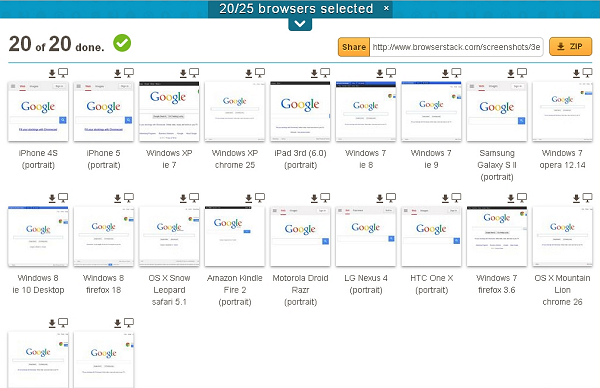Download the Windows XP ie 7 screenshot
The height and width of the screenshot is (388, 600).
[x=183, y=73]
